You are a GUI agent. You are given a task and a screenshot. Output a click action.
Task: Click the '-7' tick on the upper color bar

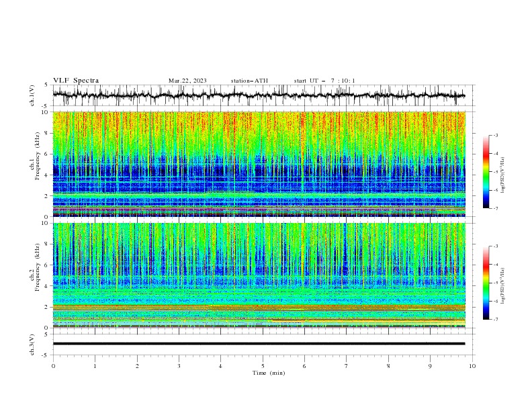pyautogui.click(x=496, y=209)
